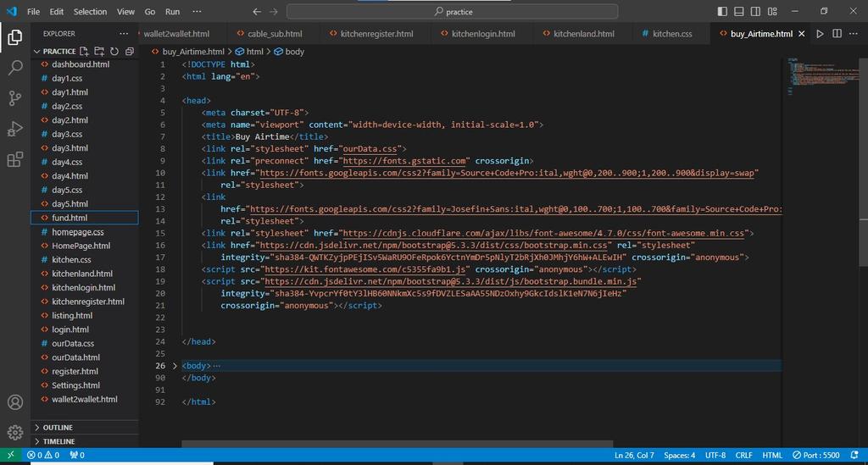The image size is (868, 465).
Task: Open dashboard.html in the file tree
Action: pyautogui.click(x=84, y=64)
